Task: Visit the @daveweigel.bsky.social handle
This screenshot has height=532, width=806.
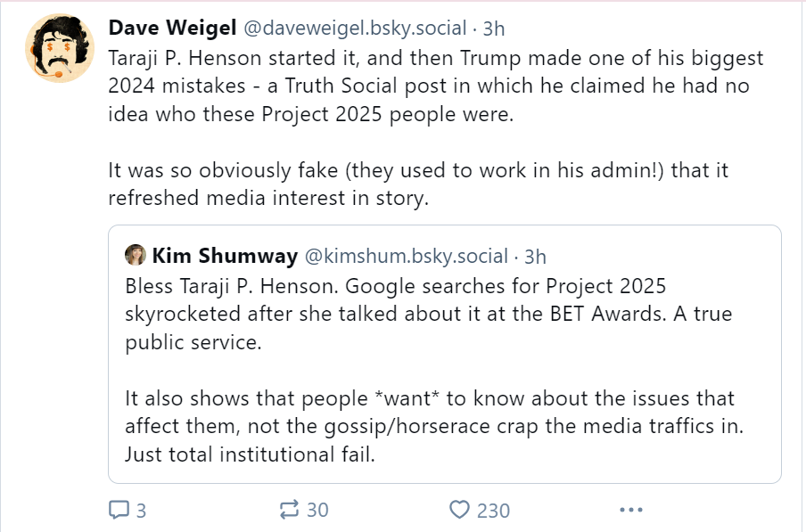Action: [x=355, y=28]
